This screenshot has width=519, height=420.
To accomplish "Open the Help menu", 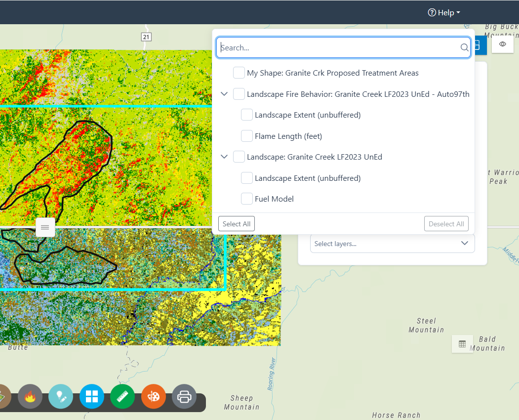I will 444,12.
